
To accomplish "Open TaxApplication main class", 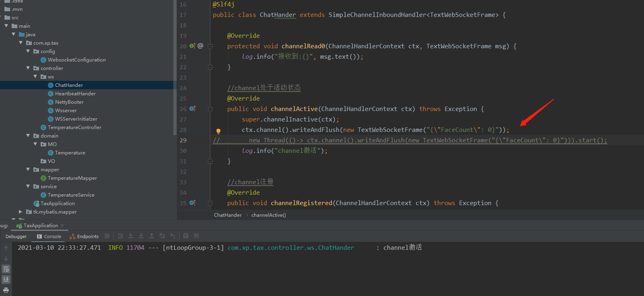I will coord(58,203).
